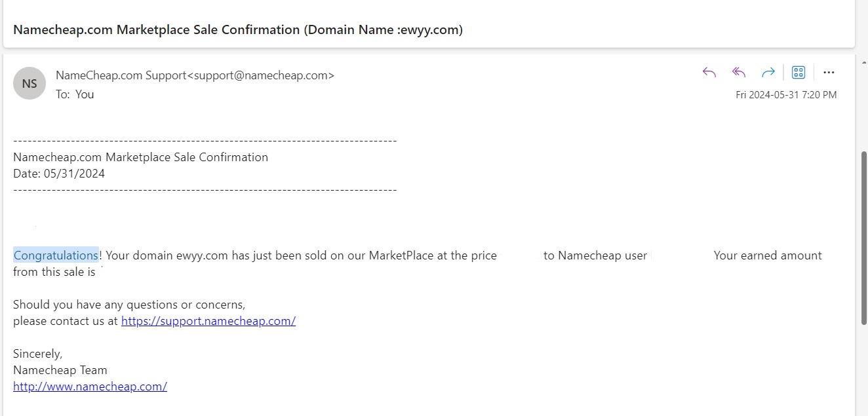Forward this email using the arrow icon
The height and width of the screenshot is (416, 868).
pyautogui.click(x=768, y=72)
